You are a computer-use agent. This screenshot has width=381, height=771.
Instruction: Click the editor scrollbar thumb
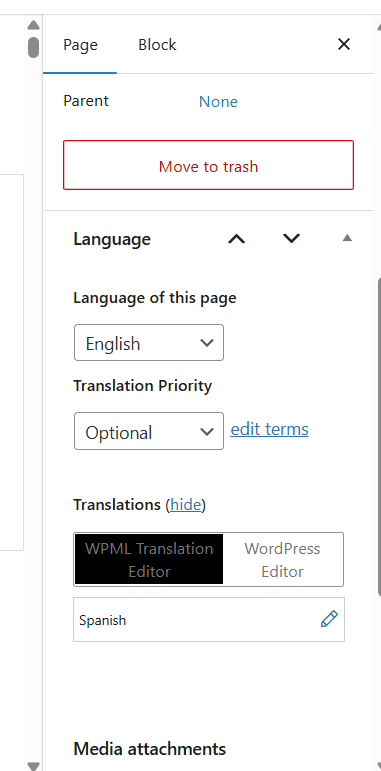(x=33, y=47)
